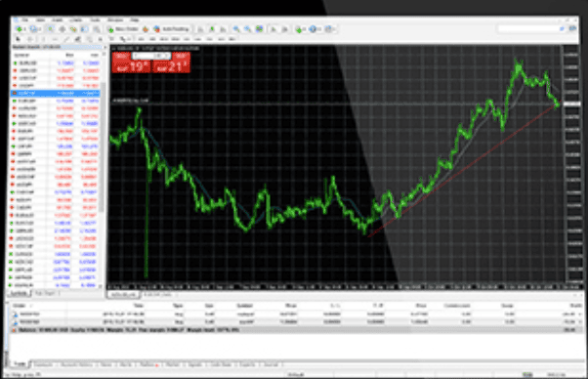Open the Templates toolbar icon

pos(330,29)
